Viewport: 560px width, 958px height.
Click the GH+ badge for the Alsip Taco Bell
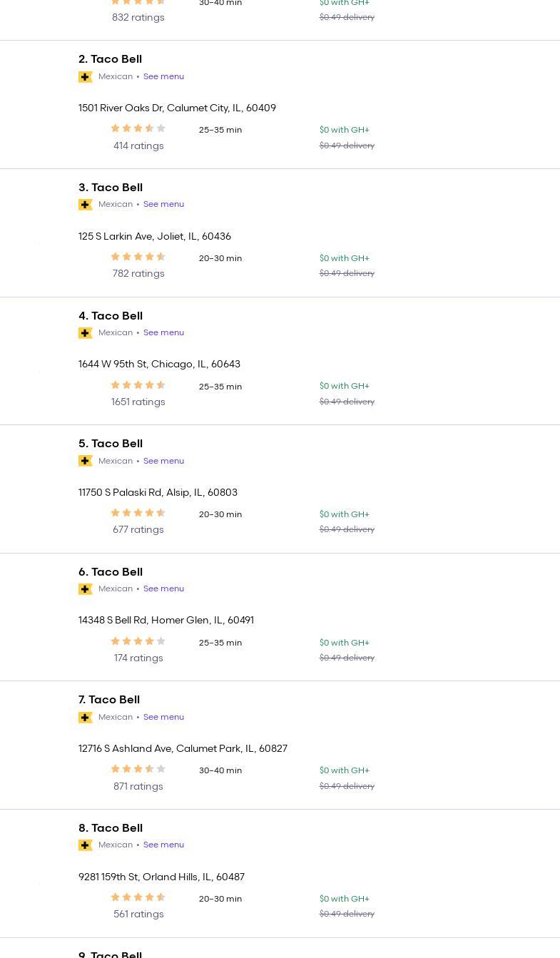tap(86, 461)
